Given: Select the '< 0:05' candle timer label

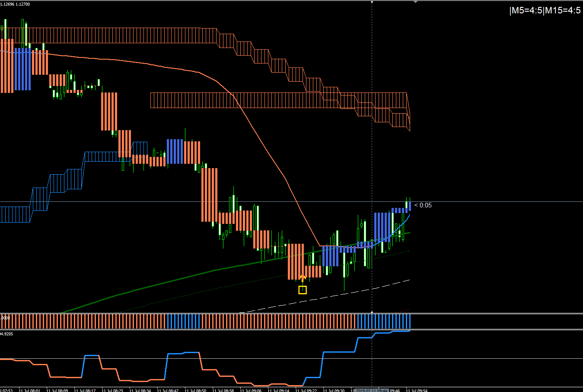Looking at the screenshot, I should tap(423, 205).
